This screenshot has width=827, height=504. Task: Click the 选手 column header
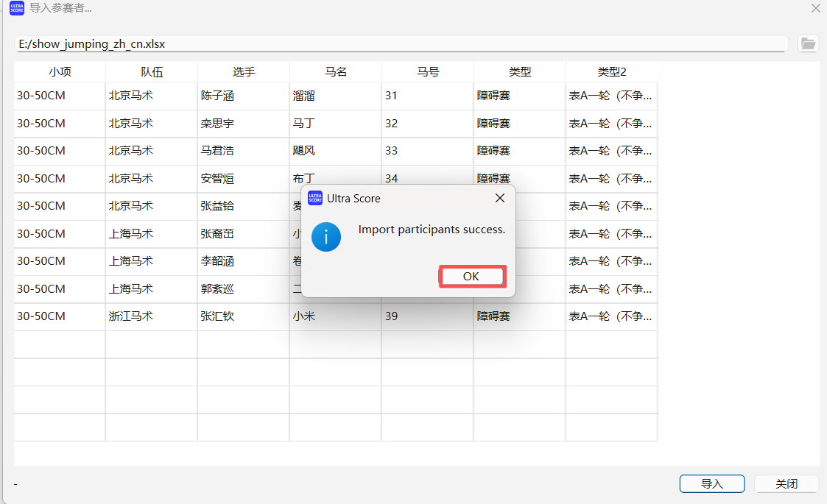(243, 71)
